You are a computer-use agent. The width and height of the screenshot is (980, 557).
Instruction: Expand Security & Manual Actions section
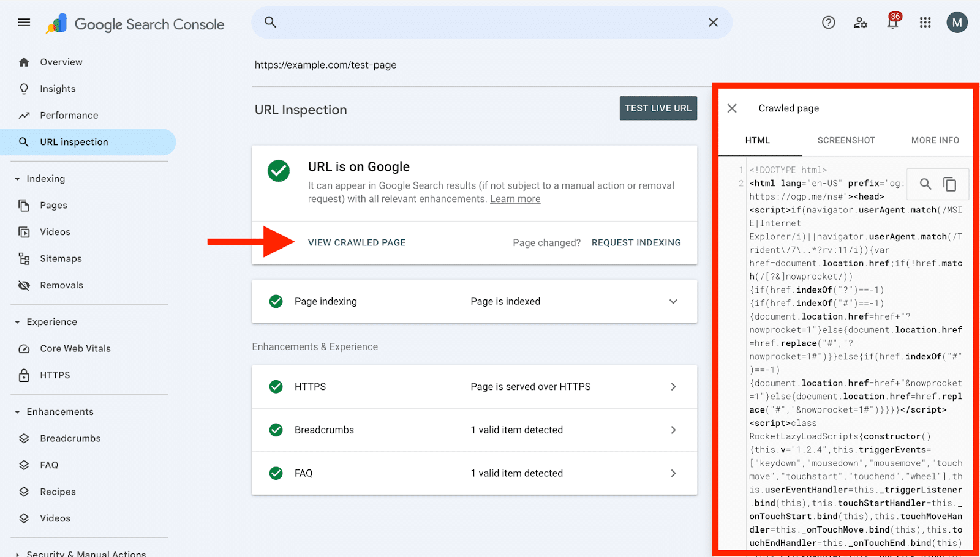point(17,554)
